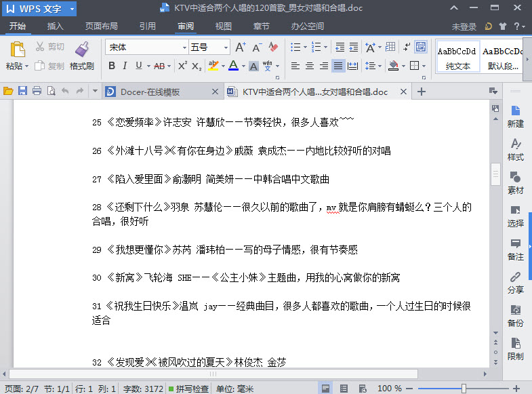Expand the bullet list dropdown arrow
Viewport: 532px width, 394px height.
(305, 47)
